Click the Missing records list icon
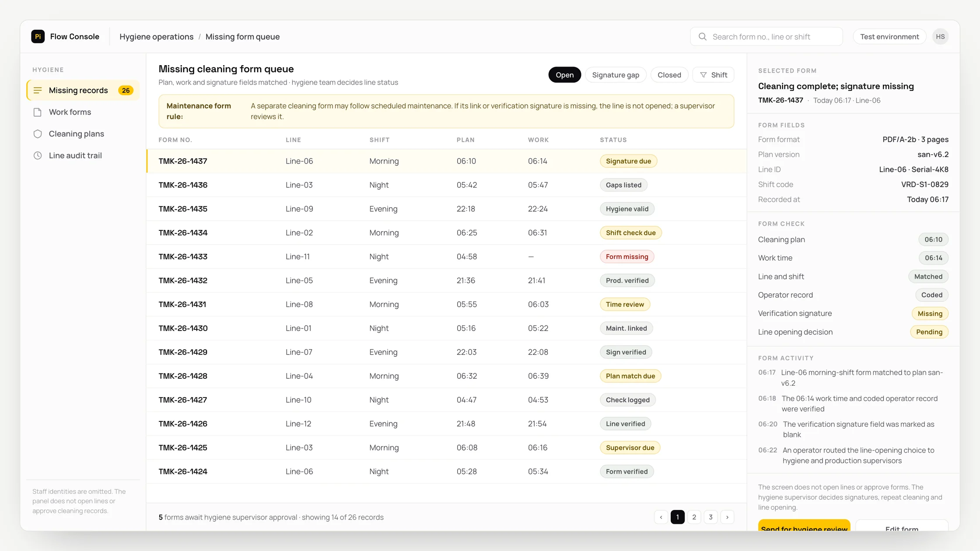Image resolution: width=980 pixels, height=551 pixels. pos(38,90)
